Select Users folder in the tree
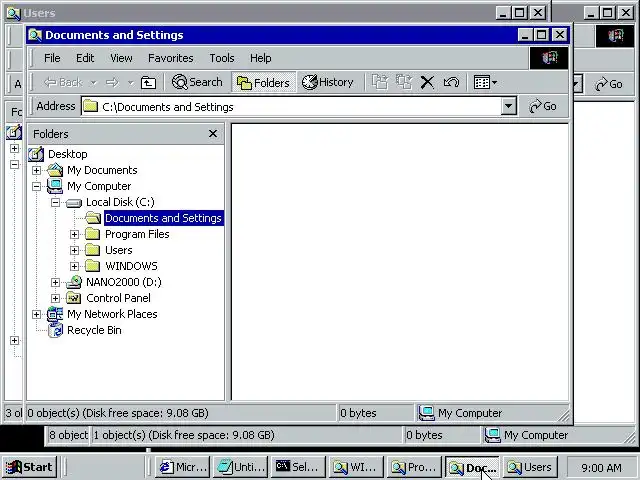 [118, 250]
